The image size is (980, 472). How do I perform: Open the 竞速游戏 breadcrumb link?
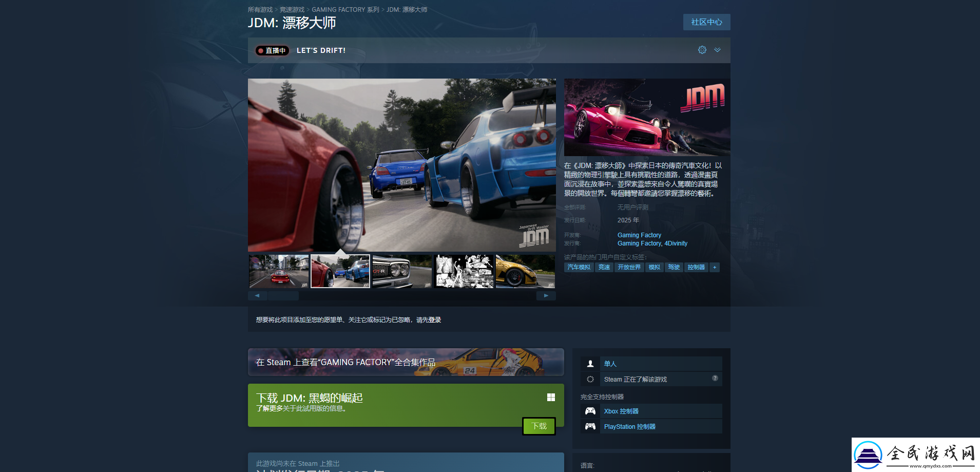(x=292, y=10)
